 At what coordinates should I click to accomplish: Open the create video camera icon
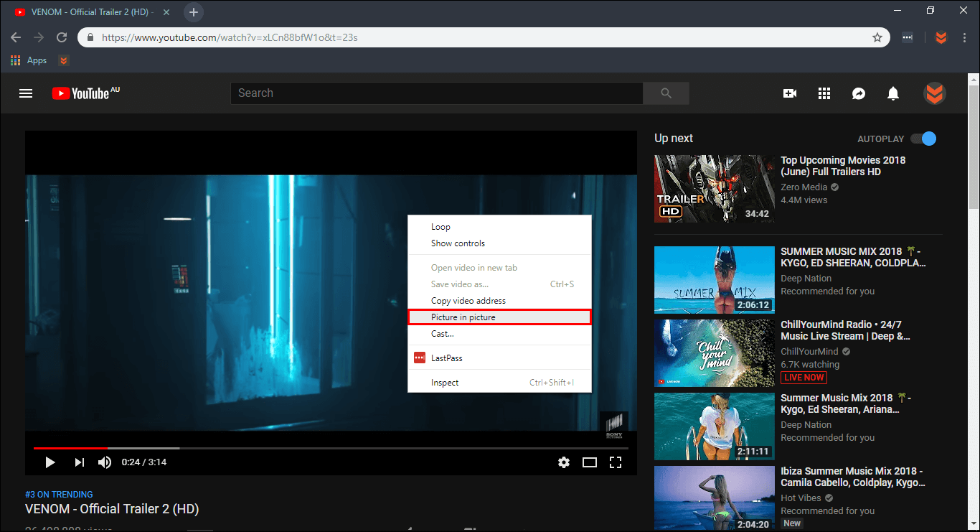pos(790,93)
